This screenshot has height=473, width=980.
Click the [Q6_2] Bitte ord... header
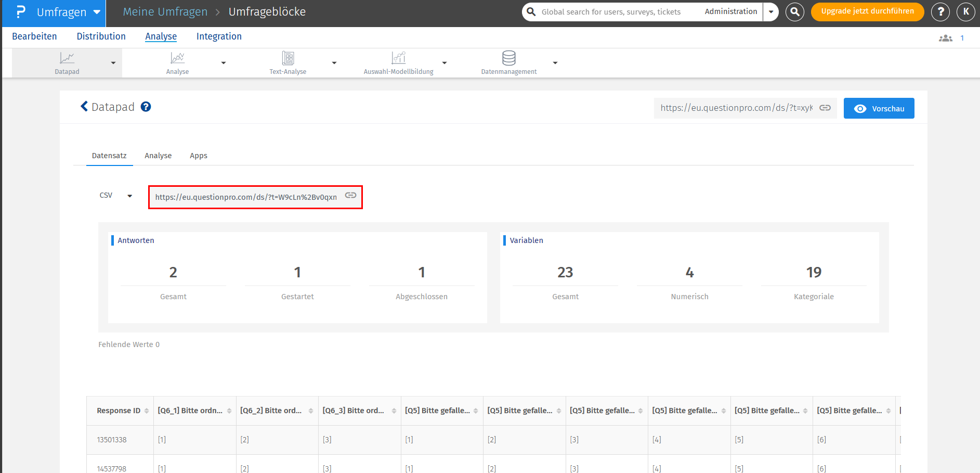click(x=271, y=411)
